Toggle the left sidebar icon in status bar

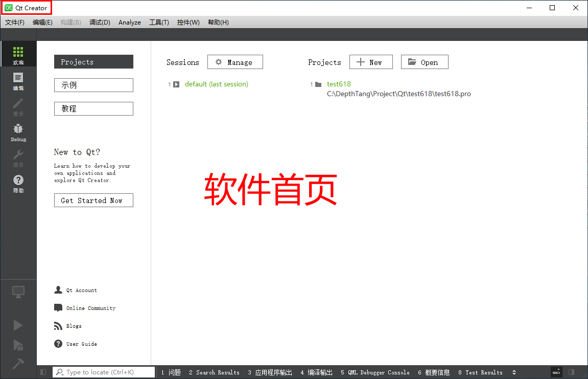coord(43,372)
